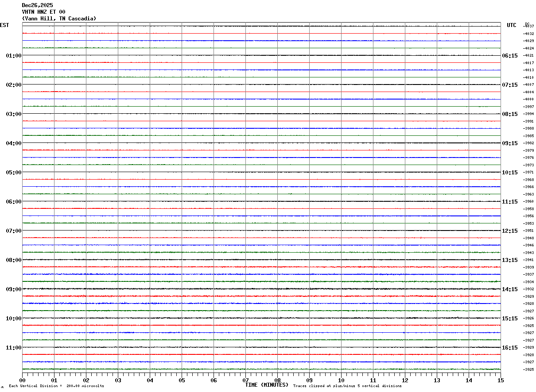Pick the DC offset value -3951

pos(528,231)
